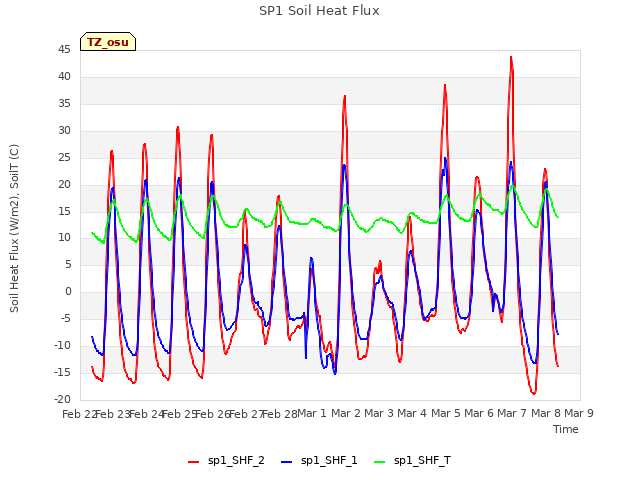Toggle sp1_SHF_2 series in legend
Image resolution: width=640 pixels, height=480 pixels.
[226, 461]
